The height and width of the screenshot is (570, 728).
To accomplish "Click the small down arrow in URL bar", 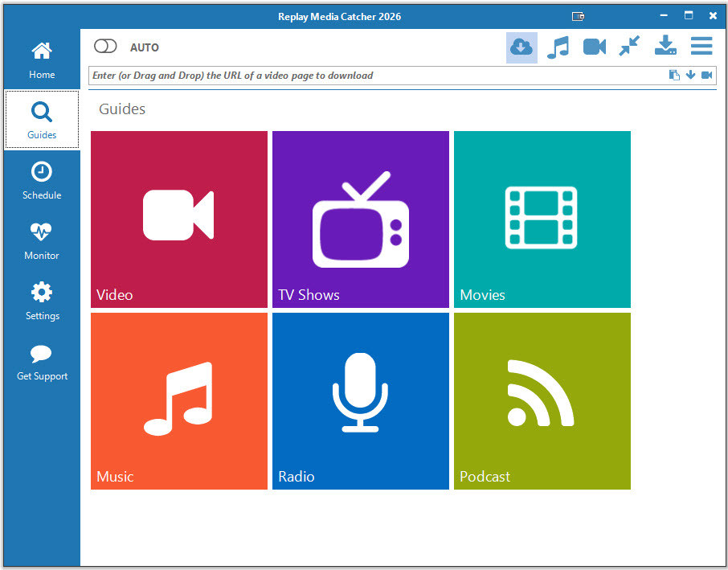I will 690,76.
